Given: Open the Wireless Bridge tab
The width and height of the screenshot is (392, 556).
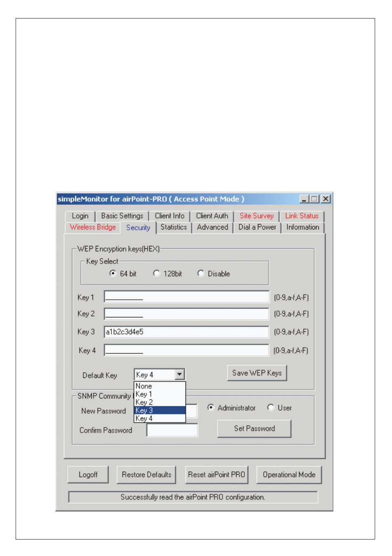Looking at the screenshot, I should (93, 227).
